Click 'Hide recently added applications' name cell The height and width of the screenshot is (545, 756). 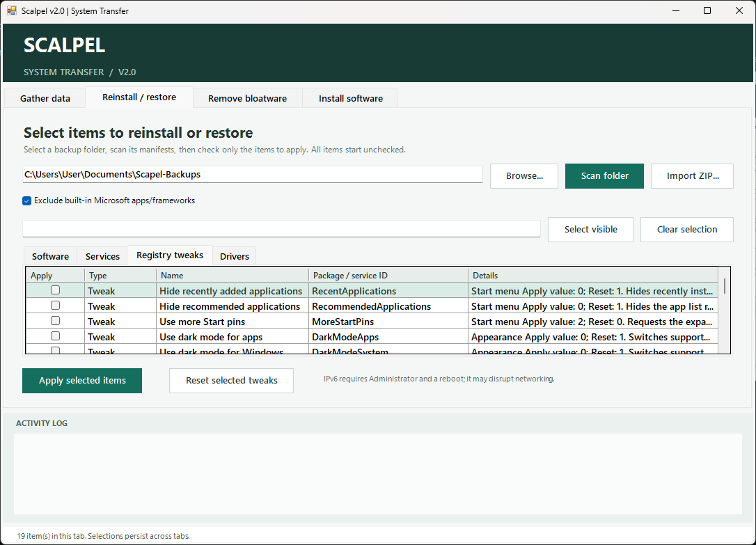coord(232,290)
